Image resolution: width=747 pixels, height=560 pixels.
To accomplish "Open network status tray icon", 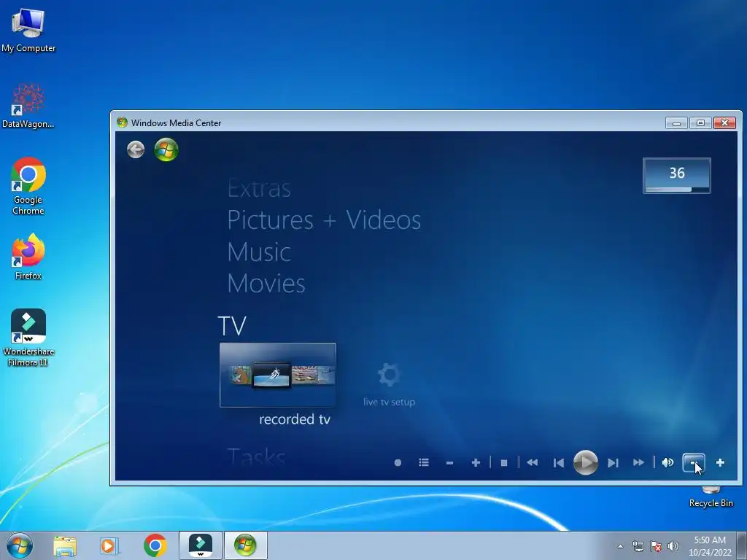I will point(638,546).
